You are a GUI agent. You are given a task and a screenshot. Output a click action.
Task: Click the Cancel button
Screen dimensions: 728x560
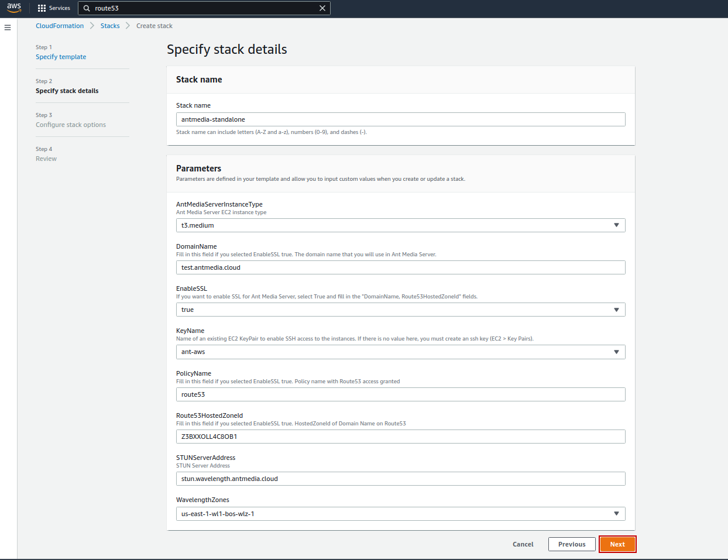coord(523,544)
